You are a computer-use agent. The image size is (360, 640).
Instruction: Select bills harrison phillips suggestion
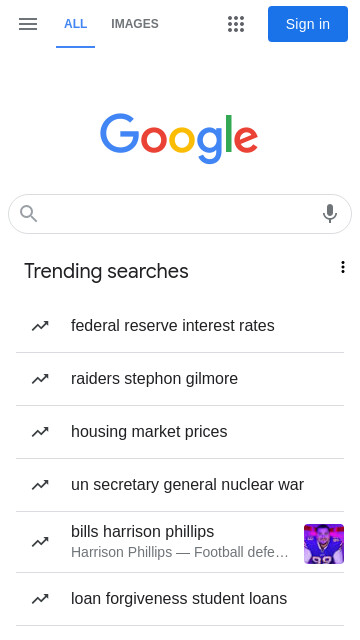point(180,542)
